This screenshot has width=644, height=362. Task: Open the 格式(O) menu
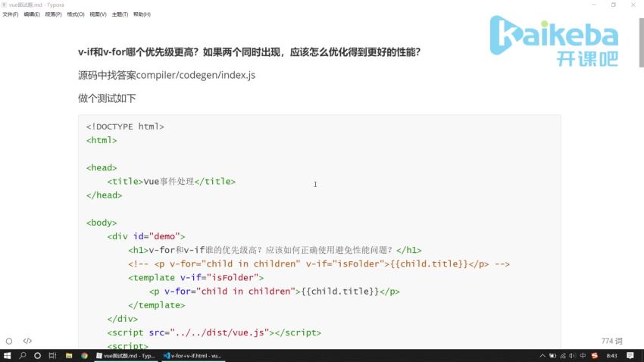pyautogui.click(x=76, y=14)
